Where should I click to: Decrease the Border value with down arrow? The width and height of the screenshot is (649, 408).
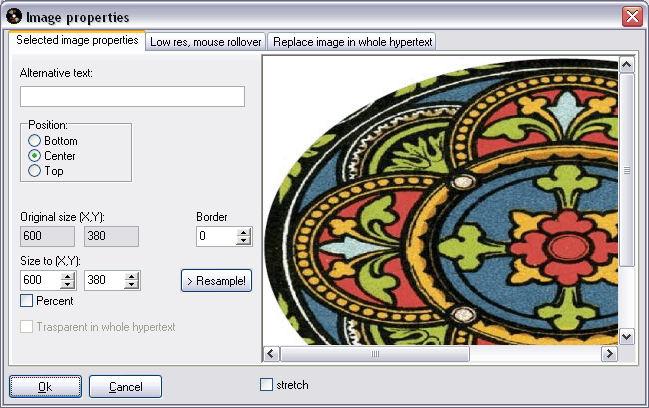[x=243, y=241]
